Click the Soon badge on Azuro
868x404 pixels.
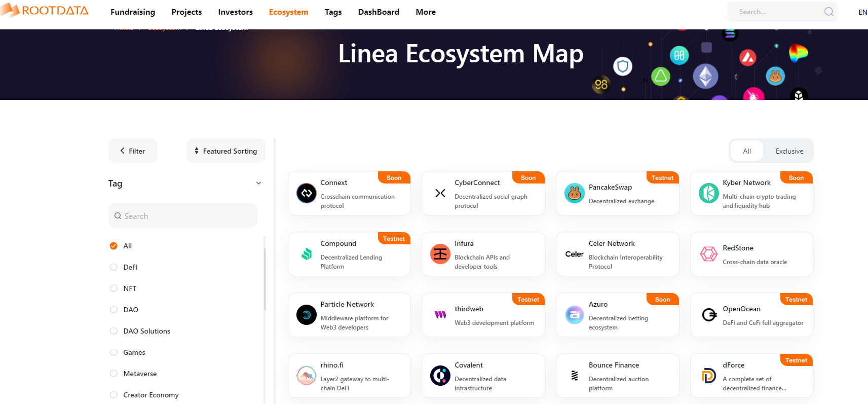pyautogui.click(x=662, y=300)
